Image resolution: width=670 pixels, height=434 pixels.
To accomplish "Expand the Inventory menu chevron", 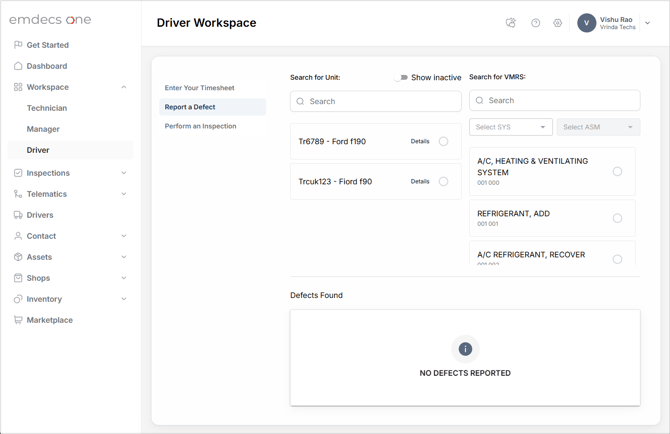I will click(x=123, y=299).
